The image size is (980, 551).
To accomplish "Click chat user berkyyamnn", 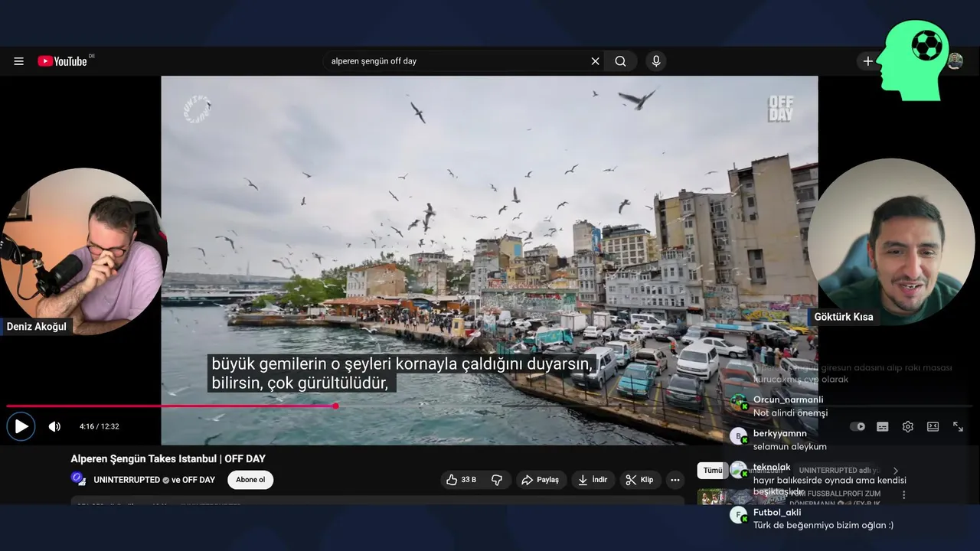I will pyautogui.click(x=780, y=433).
